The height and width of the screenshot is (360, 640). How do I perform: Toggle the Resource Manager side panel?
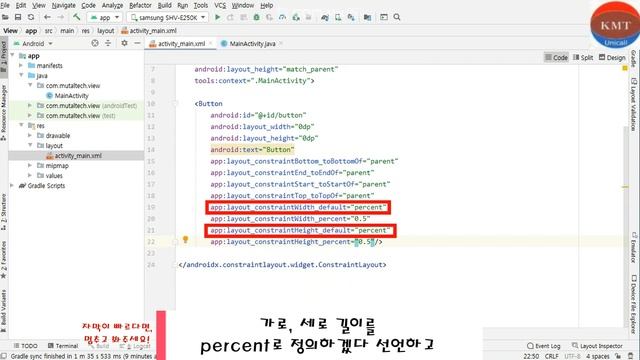click(x=4, y=112)
